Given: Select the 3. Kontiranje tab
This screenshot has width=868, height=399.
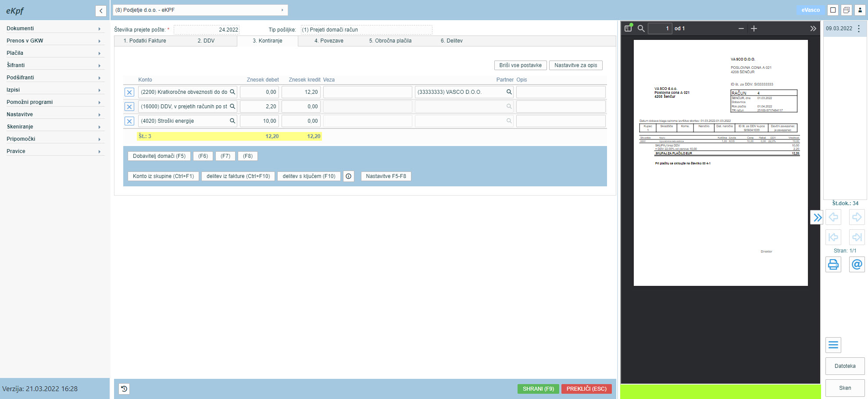Looking at the screenshot, I should click(268, 41).
